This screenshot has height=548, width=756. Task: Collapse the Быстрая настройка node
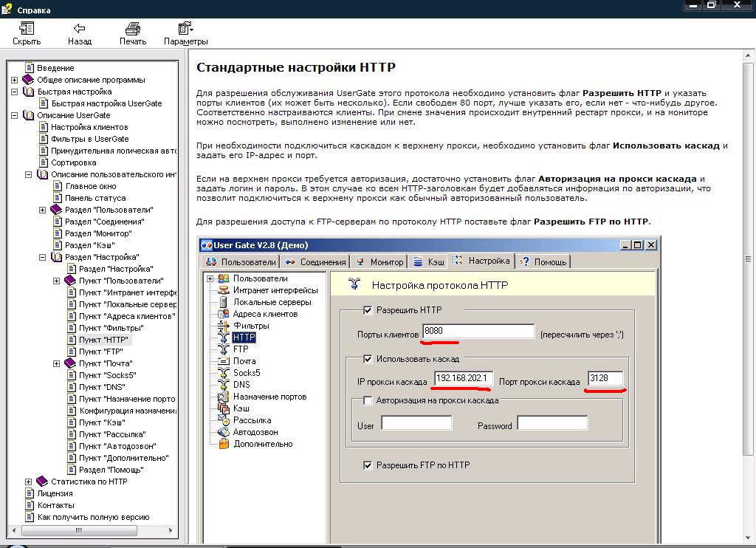pos(15,92)
